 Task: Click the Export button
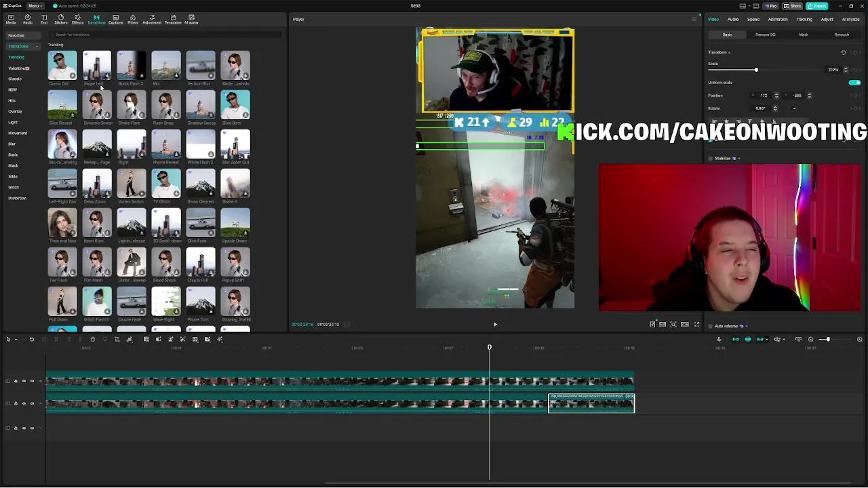coord(817,6)
